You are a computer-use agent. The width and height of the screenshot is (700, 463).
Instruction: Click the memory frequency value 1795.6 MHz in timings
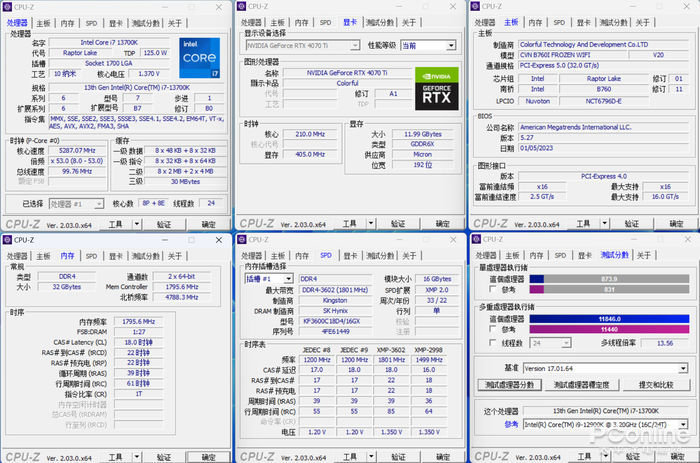click(x=138, y=321)
